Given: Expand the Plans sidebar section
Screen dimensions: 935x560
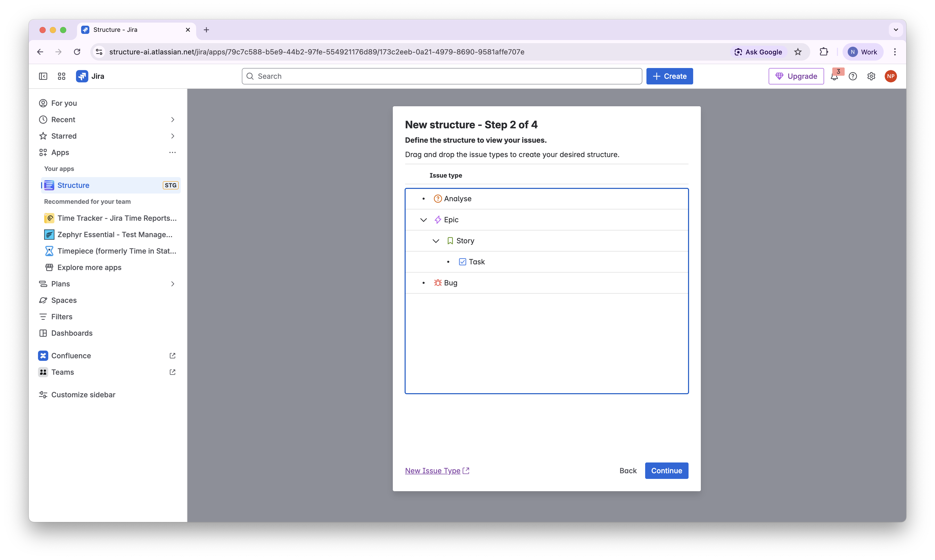Looking at the screenshot, I should (173, 284).
